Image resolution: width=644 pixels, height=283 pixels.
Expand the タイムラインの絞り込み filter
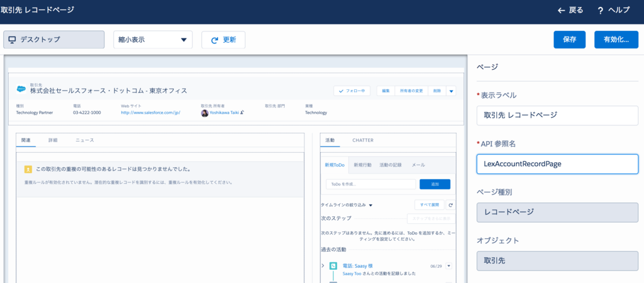(347, 204)
